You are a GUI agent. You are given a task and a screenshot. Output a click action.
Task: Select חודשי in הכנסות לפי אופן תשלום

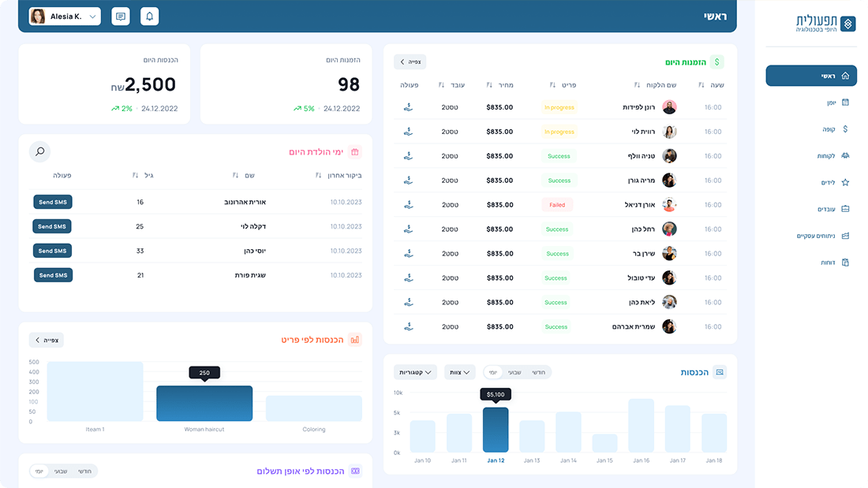[84, 471]
